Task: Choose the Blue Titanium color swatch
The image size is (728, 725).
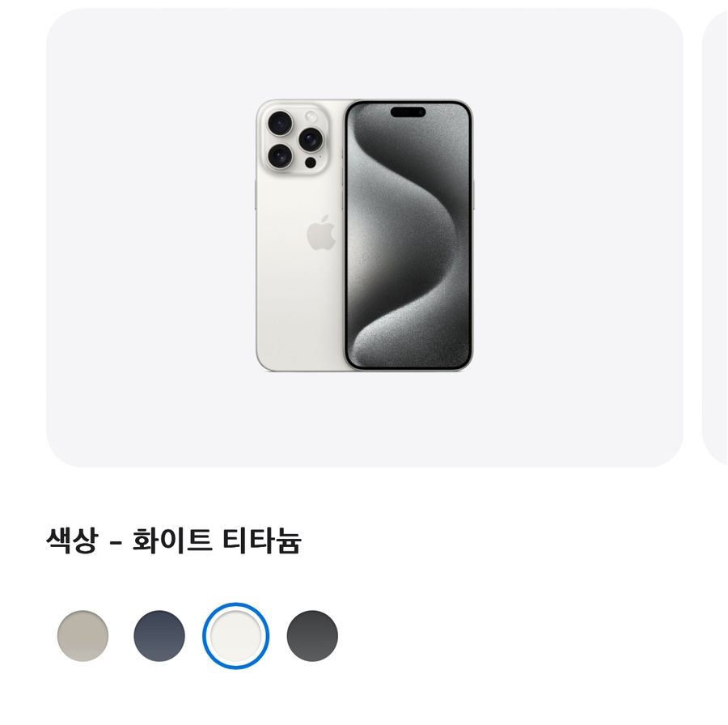Action: click(159, 635)
